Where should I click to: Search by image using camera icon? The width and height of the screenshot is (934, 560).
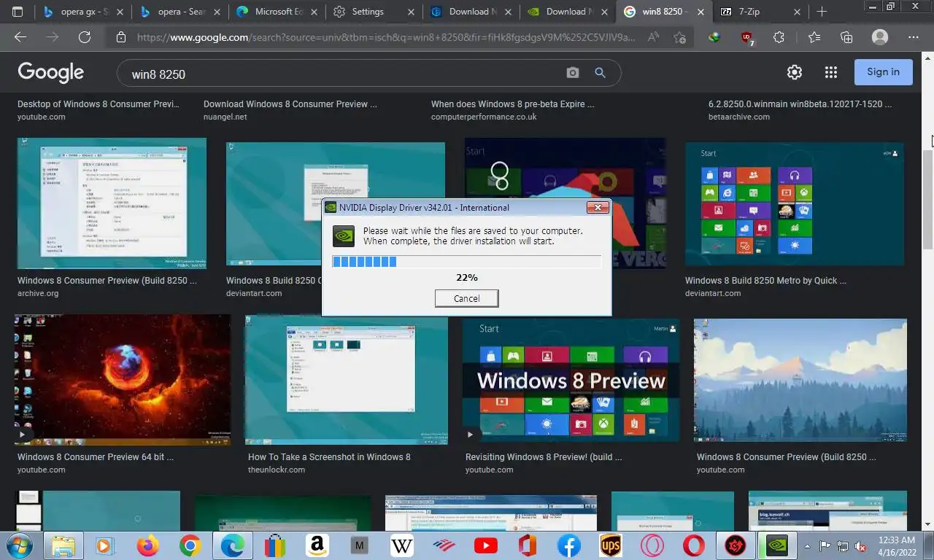pos(573,73)
